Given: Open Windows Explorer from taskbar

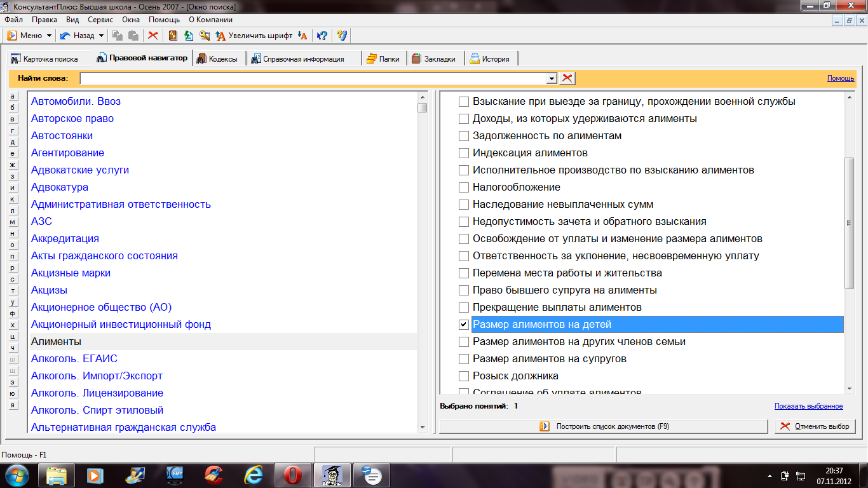Looking at the screenshot, I should pos(57,475).
